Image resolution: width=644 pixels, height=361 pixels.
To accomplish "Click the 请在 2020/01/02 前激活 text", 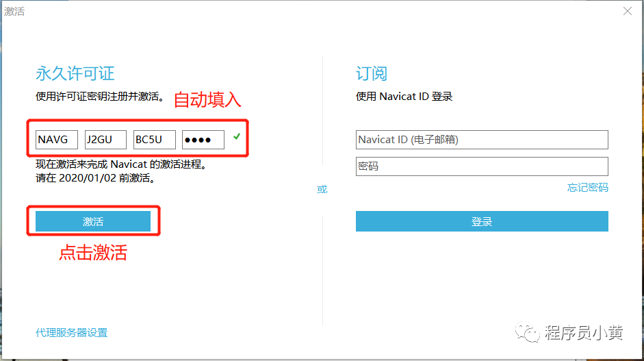I will pos(95,178).
